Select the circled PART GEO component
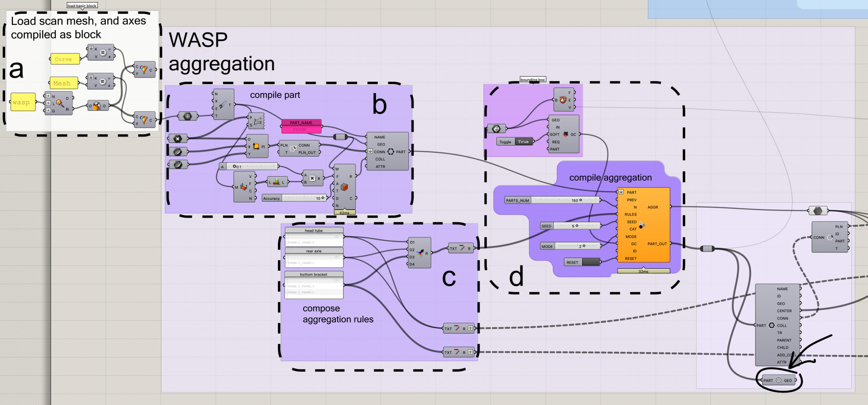 pyautogui.click(x=778, y=380)
